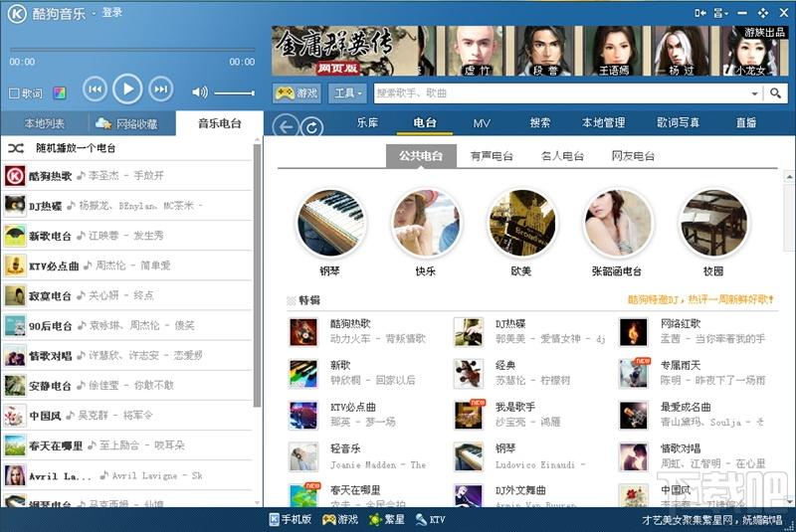
Task: Click the 金庸群英传 banner ad
Action: (529, 51)
